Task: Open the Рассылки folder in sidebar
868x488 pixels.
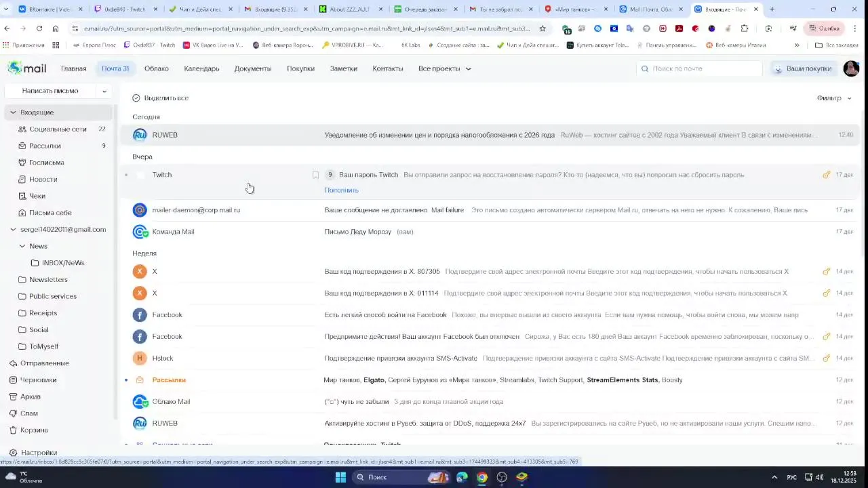Action: (45, 146)
